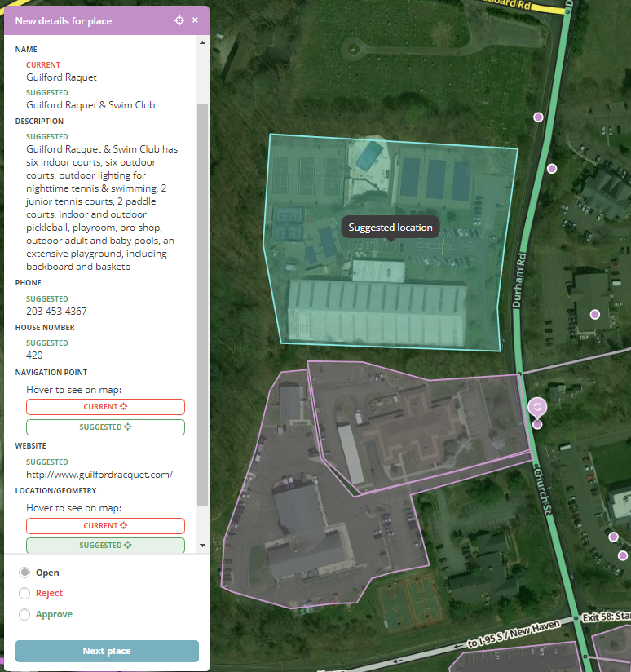Screen dimensions: 631x672
Task: Open the suggested guilfordracquet.com website link
Action: (x=99, y=475)
